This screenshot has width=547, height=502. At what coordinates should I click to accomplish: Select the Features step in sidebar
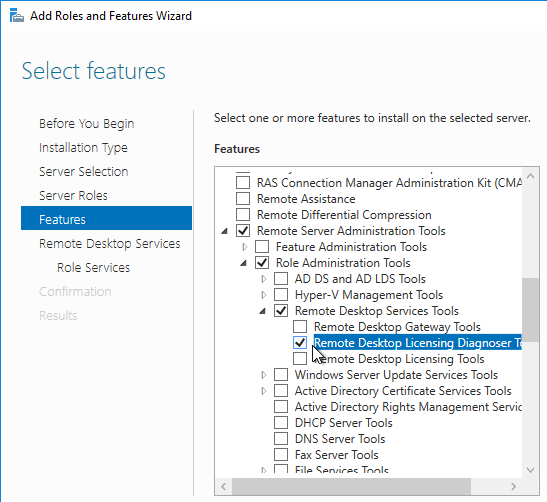pos(106,219)
